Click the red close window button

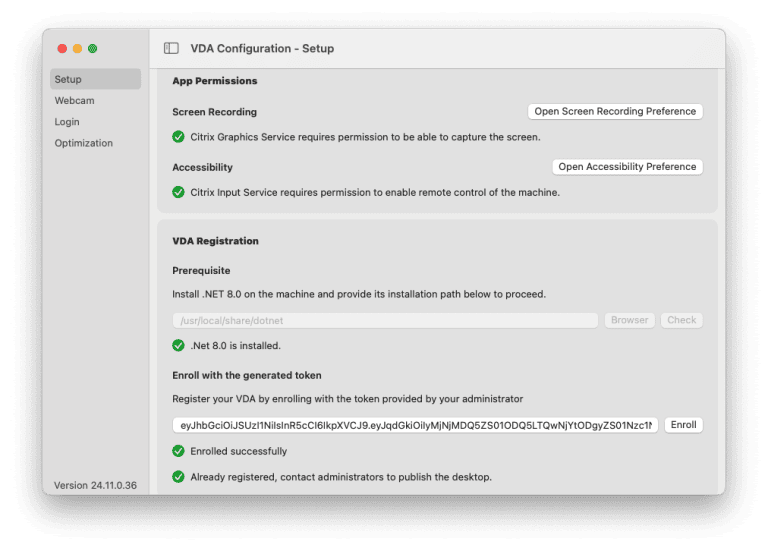tap(61, 48)
